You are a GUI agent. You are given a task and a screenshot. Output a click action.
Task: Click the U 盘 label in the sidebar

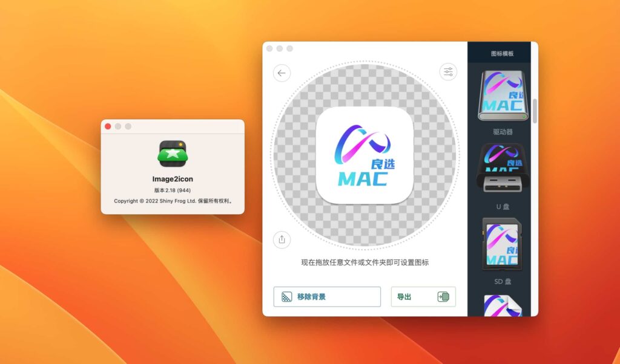(502, 207)
